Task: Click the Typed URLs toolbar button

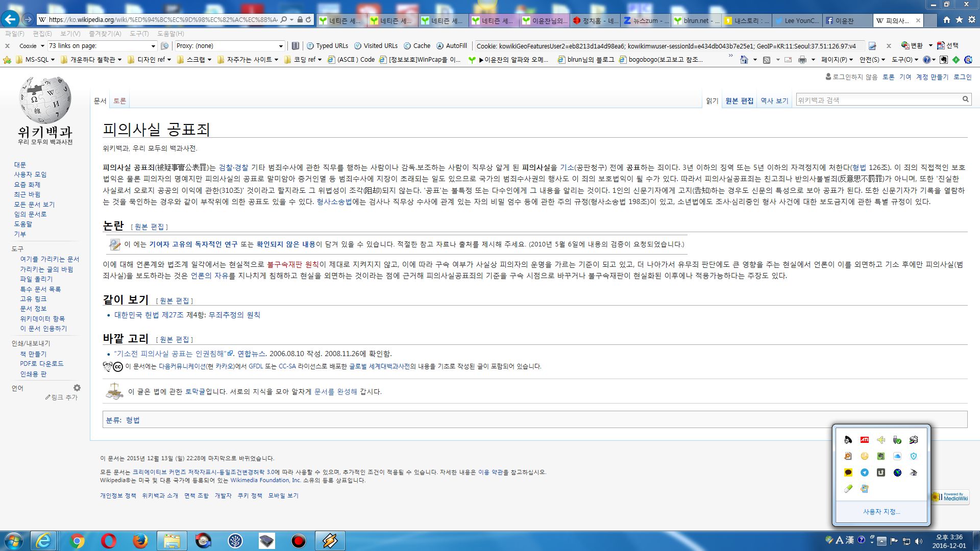Action: click(x=327, y=46)
